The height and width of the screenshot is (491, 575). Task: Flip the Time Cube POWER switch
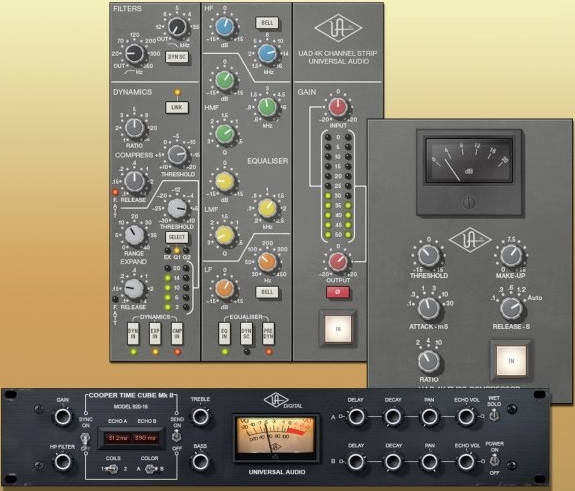point(494,460)
